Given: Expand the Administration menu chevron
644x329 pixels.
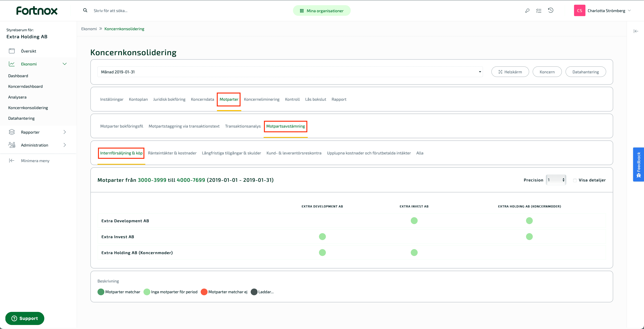Looking at the screenshot, I should (64, 145).
